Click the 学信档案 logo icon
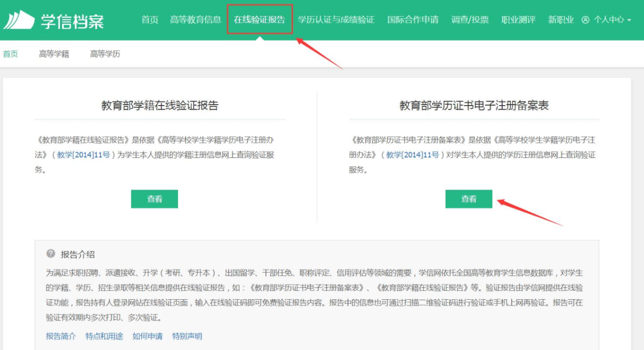This screenshot has width=644, height=350. click(19, 20)
